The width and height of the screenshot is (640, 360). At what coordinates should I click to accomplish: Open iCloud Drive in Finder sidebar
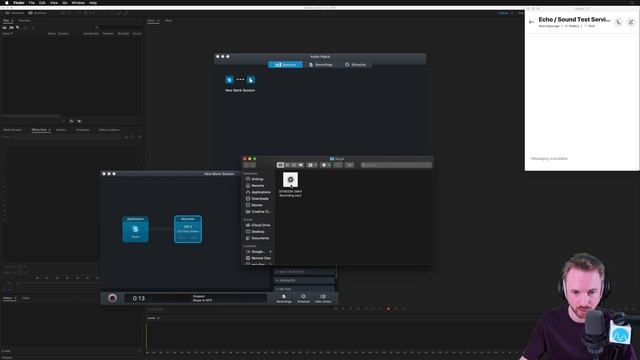tap(258, 225)
